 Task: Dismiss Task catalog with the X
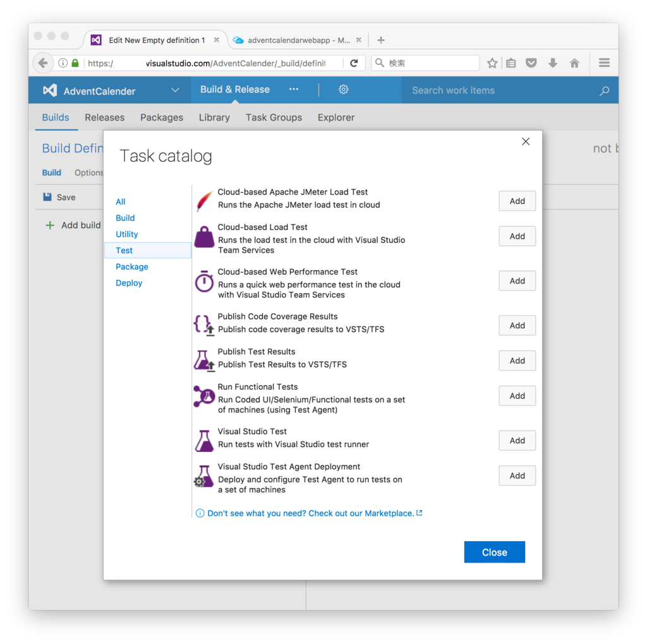(526, 141)
